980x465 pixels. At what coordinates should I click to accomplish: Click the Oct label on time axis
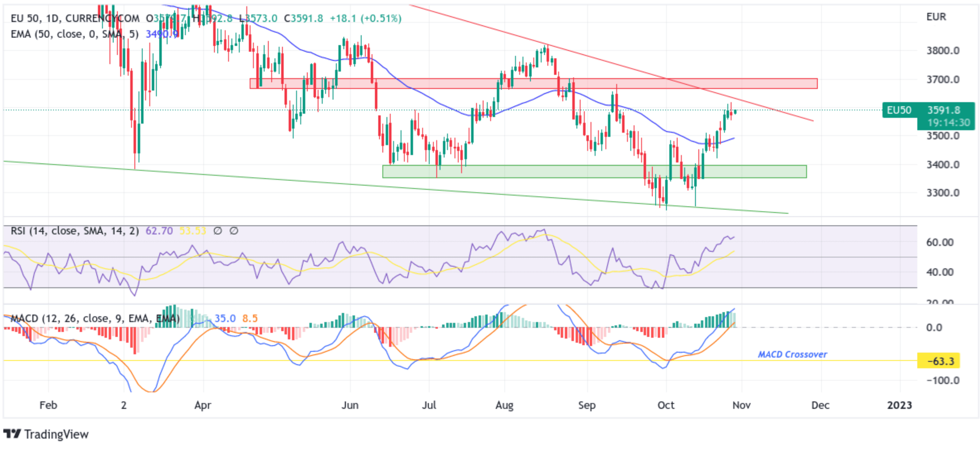(666, 405)
